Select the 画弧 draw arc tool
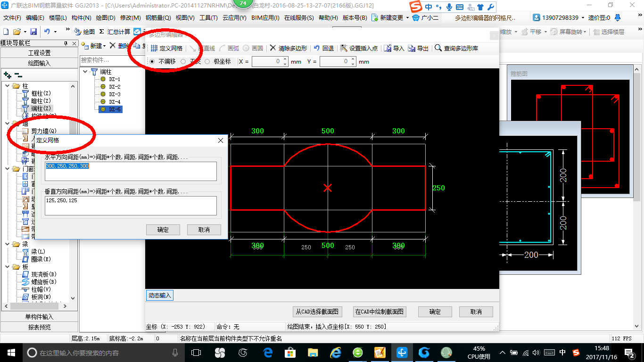The height and width of the screenshot is (362, 644). click(229, 48)
